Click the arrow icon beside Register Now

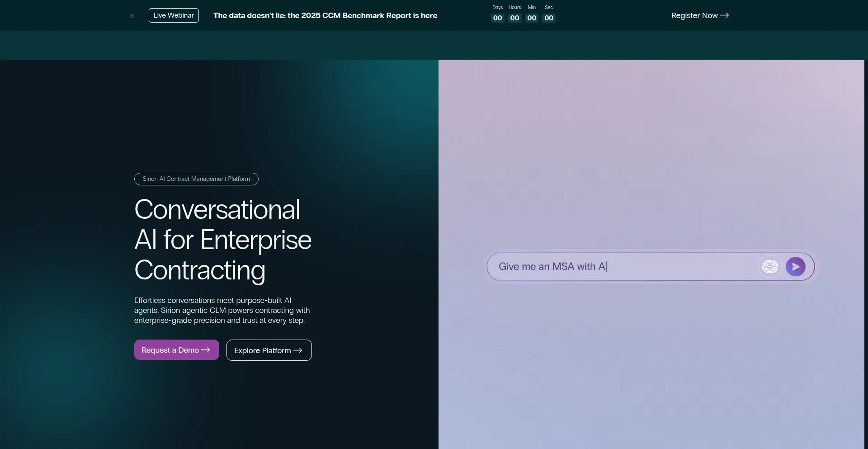tap(725, 15)
